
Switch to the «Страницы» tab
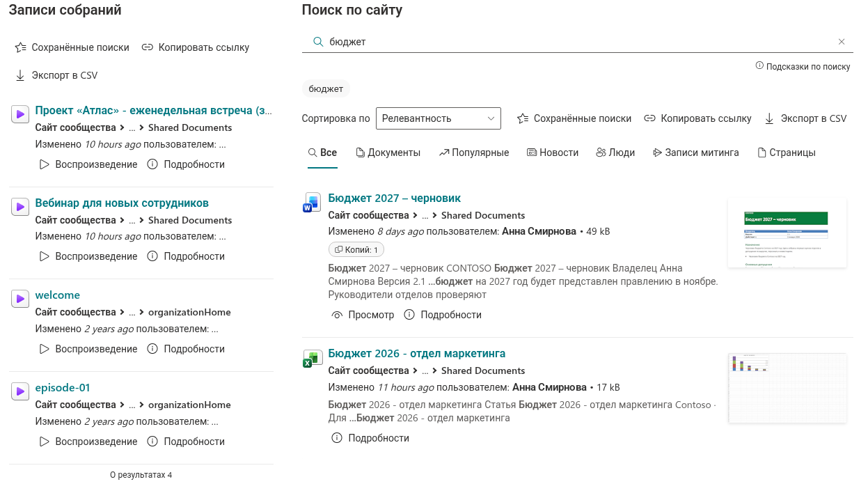787,153
